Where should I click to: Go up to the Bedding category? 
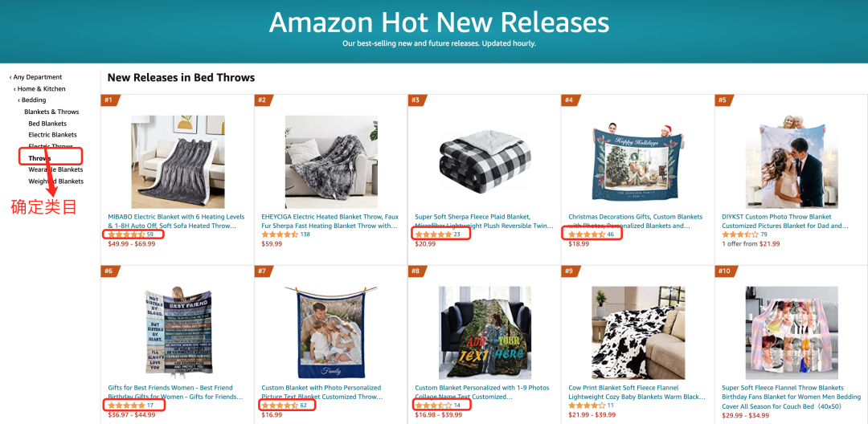pos(33,100)
